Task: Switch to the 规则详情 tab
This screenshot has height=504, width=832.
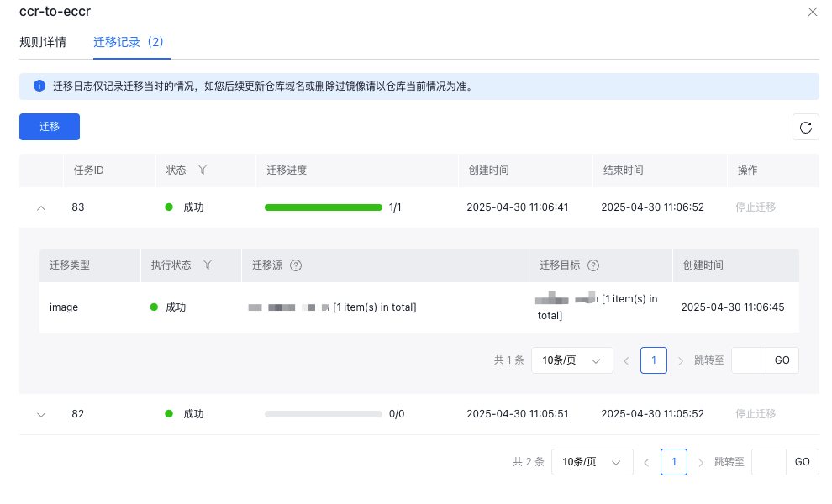Action: click(43, 42)
